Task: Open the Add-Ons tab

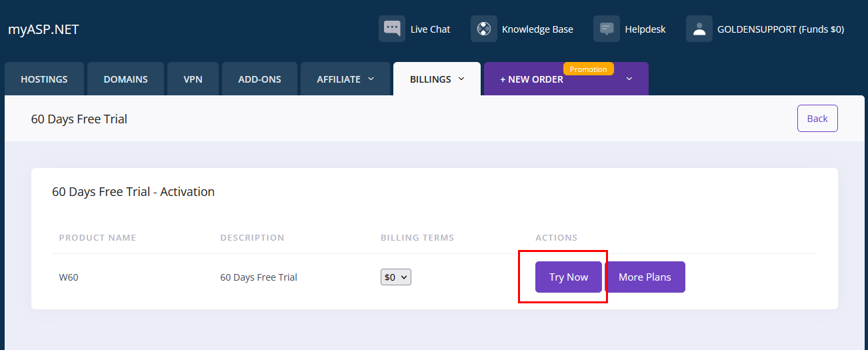Action: click(259, 79)
